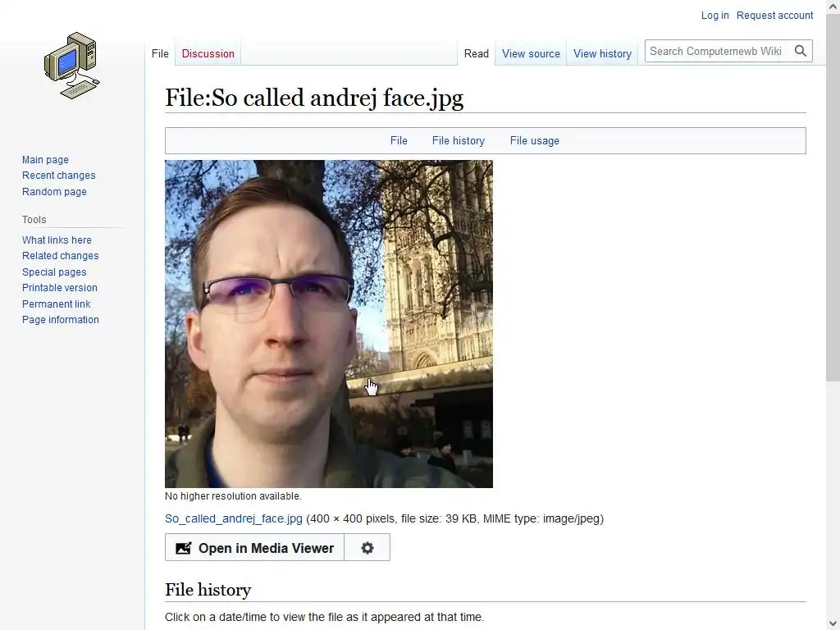840x630 pixels.
Task: Jump to File history section link
Action: 458,140
